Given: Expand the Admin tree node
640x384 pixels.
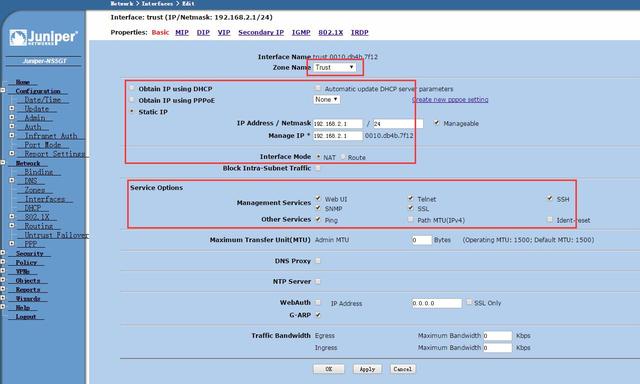Looking at the screenshot, I should click(x=12, y=117).
